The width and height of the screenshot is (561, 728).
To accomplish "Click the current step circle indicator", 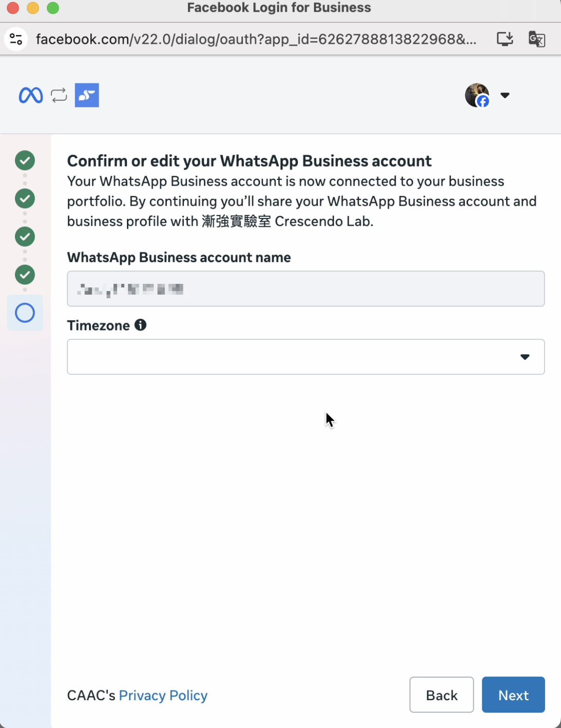I will [25, 313].
